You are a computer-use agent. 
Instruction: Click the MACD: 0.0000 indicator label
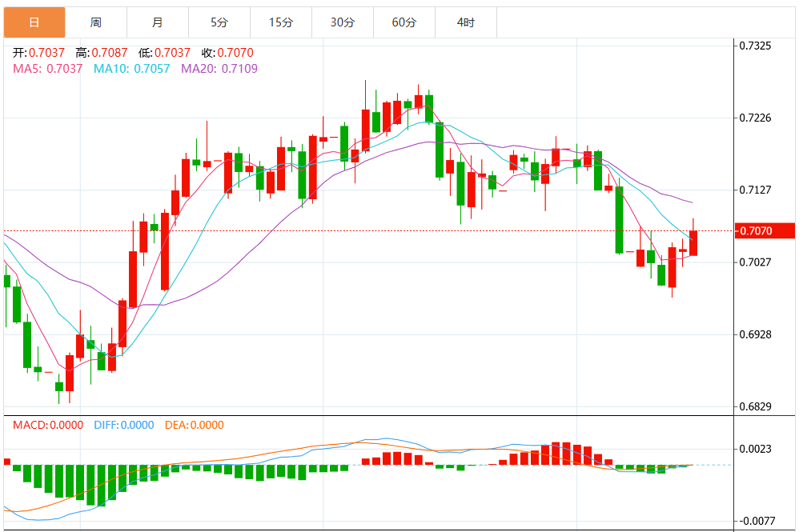coord(48,425)
